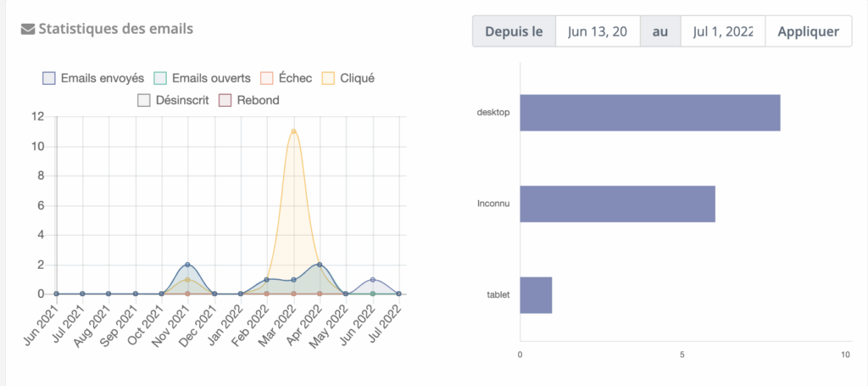
Task: Click the Apr 2022 data point at value 2
Action: click(320, 265)
